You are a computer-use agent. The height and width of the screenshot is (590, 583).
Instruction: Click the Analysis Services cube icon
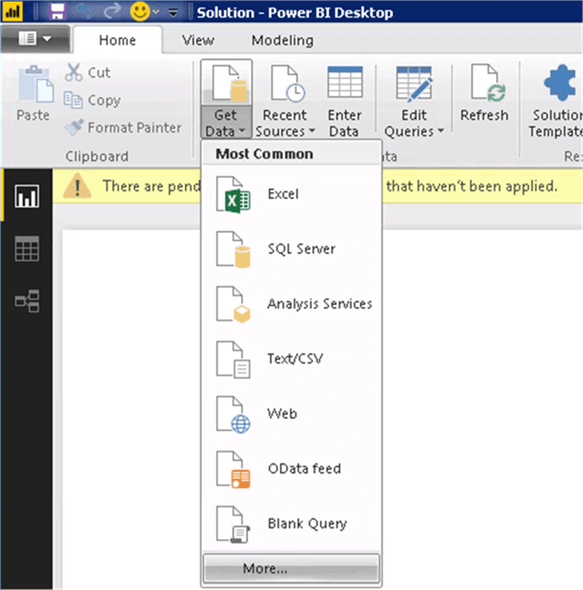233,305
